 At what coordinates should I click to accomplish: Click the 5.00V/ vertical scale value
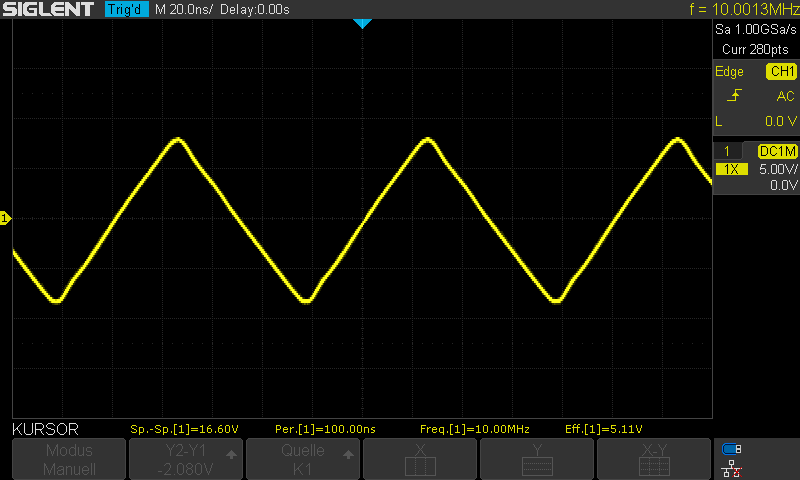(x=778, y=169)
